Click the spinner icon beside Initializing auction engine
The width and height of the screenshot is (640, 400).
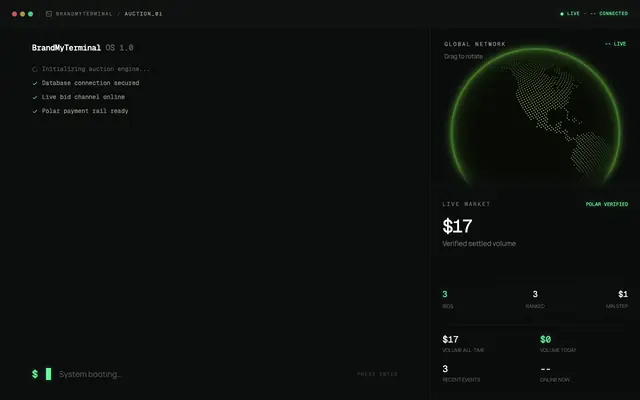click(35, 69)
